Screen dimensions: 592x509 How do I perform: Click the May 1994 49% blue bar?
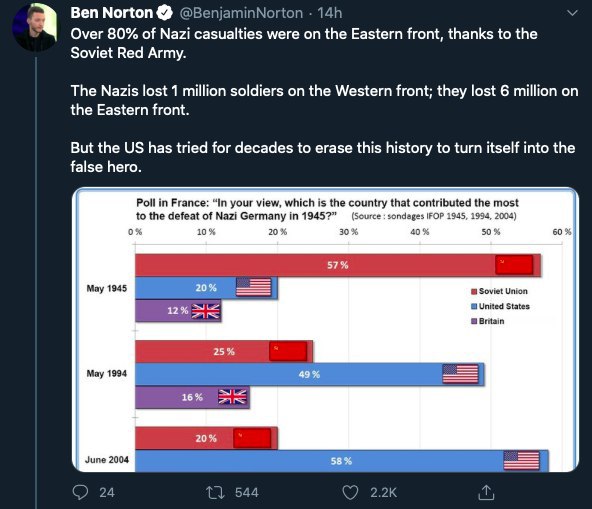tap(310, 374)
